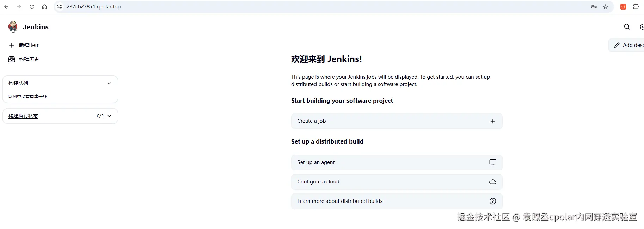Click Configure a cloud
The image size is (644, 229).
pos(397,182)
